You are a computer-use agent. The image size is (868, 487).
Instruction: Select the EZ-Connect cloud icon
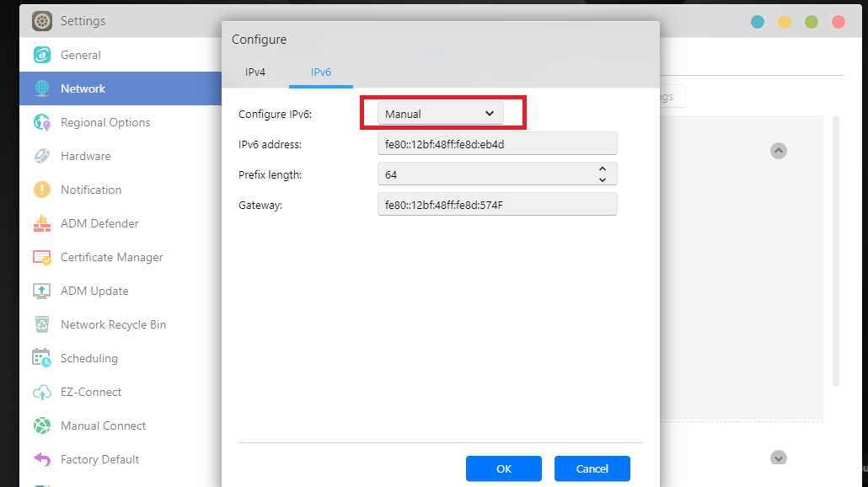tap(40, 392)
